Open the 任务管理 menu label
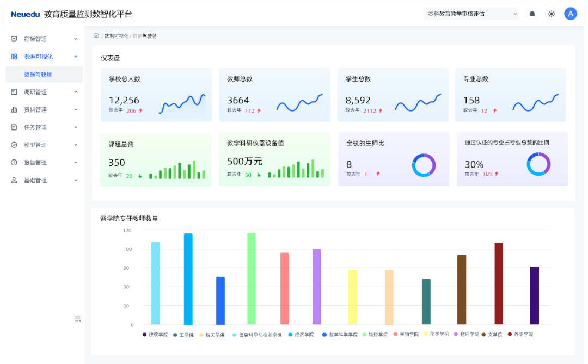The image size is (588, 364). [x=35, y=127]
